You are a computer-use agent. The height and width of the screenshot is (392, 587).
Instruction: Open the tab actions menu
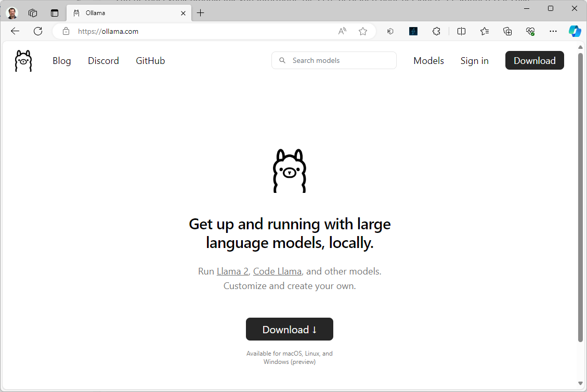[55, 13]
